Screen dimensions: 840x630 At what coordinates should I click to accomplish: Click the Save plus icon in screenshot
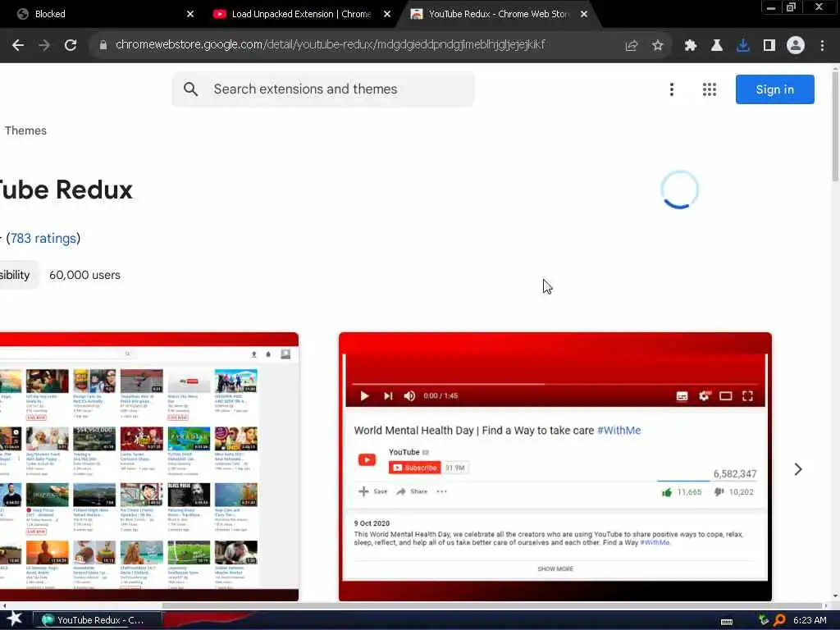coord(363,491)
